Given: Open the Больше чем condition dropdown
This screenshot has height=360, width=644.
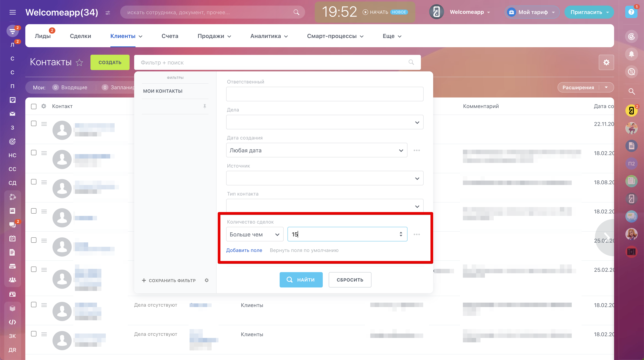Looking at the screenshot, I should click(x=255, y=234).
